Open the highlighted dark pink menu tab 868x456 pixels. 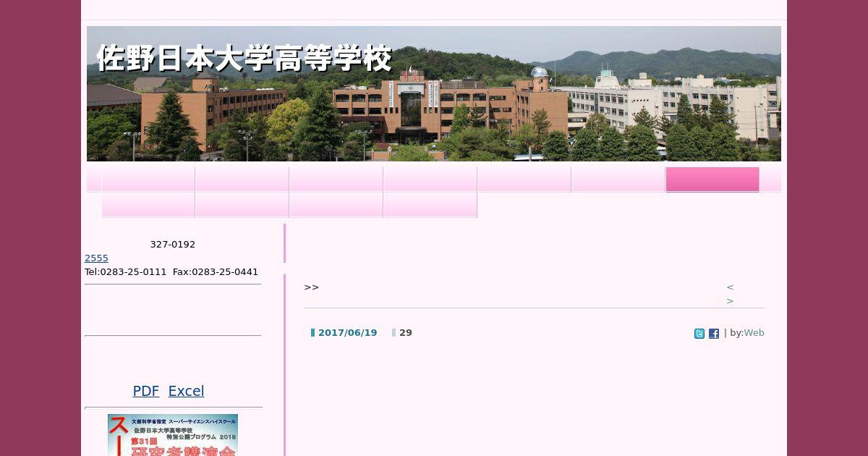[x=712, y=180]
